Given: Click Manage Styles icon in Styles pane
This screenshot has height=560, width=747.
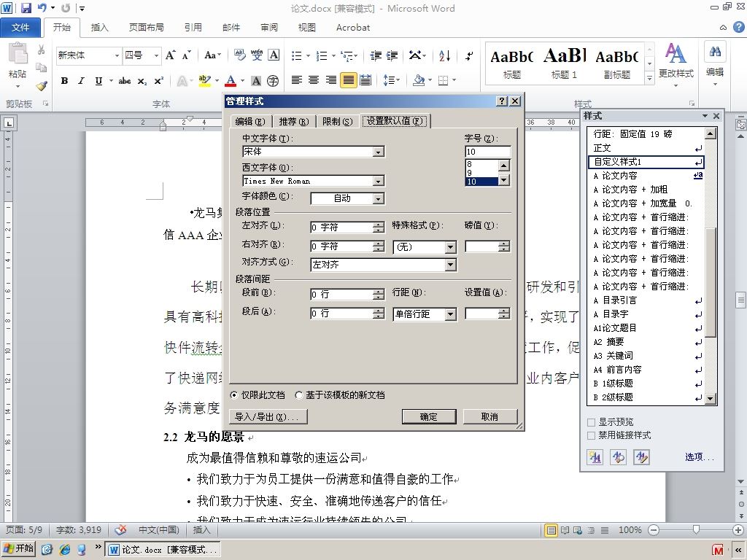Looking at the screenshot, I should (x=641, y=457).
